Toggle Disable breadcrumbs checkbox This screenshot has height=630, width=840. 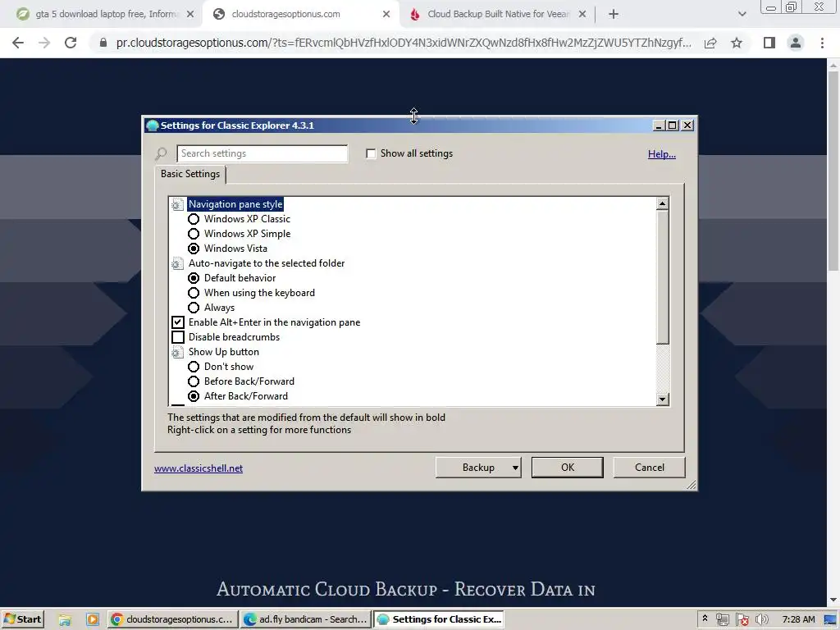(178, 337)
